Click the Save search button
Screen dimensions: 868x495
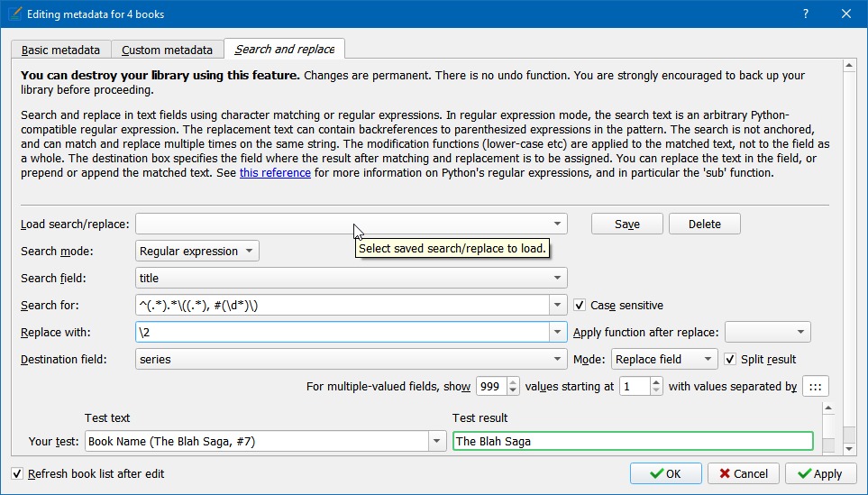(x=626, y=224)
